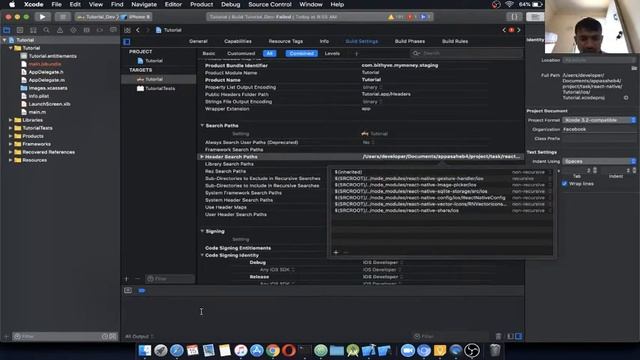640x360 pixels.
Task: Run the build with the Play button
Action: (42, 17)
